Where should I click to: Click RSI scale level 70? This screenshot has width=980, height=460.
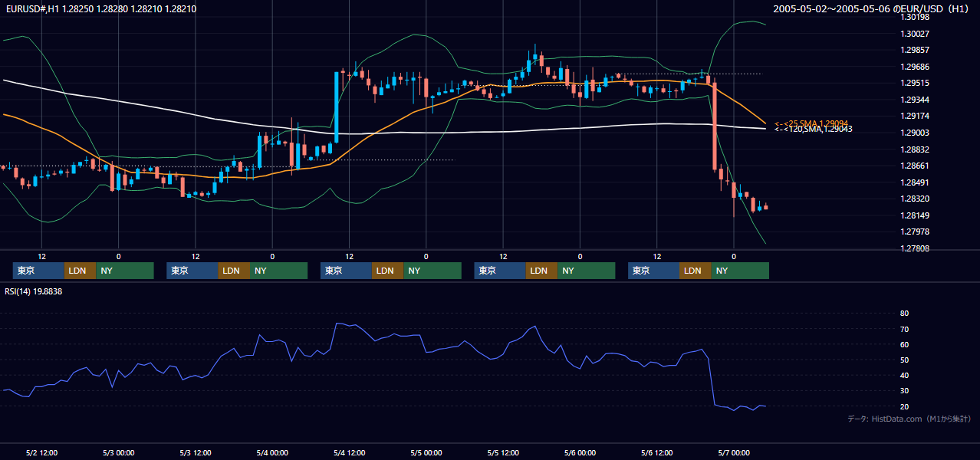tap(904, 330)
